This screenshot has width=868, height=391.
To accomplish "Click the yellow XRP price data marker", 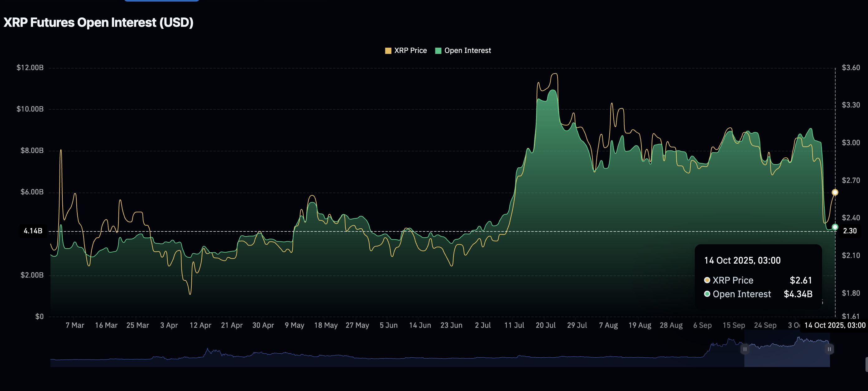I will tap(835, 192).
